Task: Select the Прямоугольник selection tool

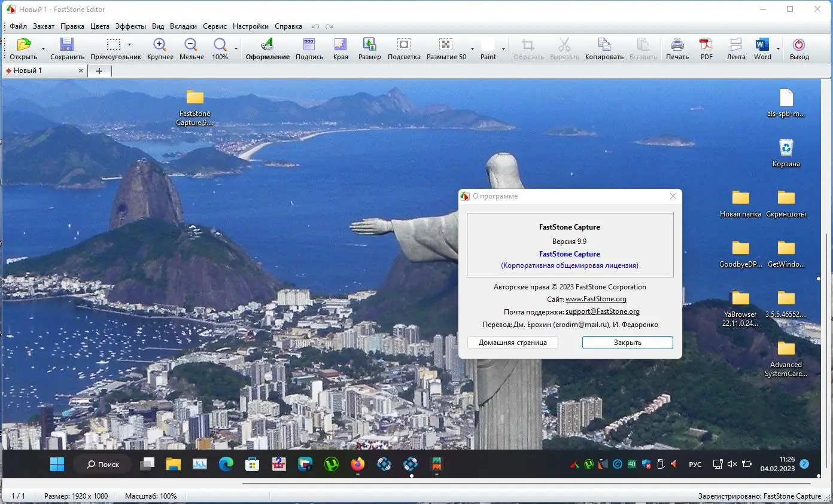Action: tap(114, 45)
